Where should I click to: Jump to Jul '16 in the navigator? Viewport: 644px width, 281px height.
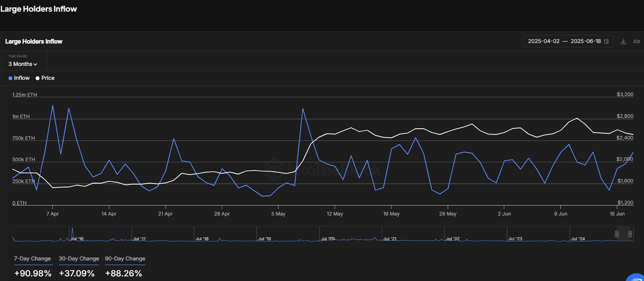coord(77,239)
